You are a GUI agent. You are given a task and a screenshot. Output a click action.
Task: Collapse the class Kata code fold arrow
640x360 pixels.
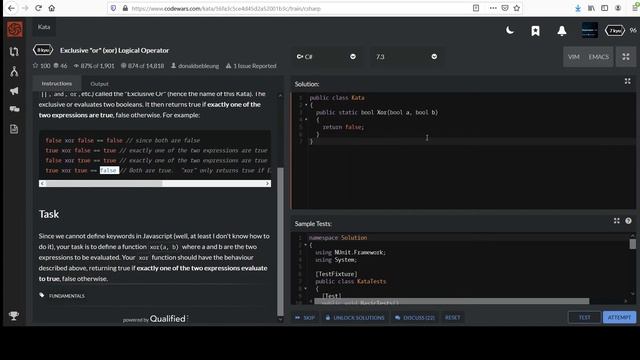point(306,105)
